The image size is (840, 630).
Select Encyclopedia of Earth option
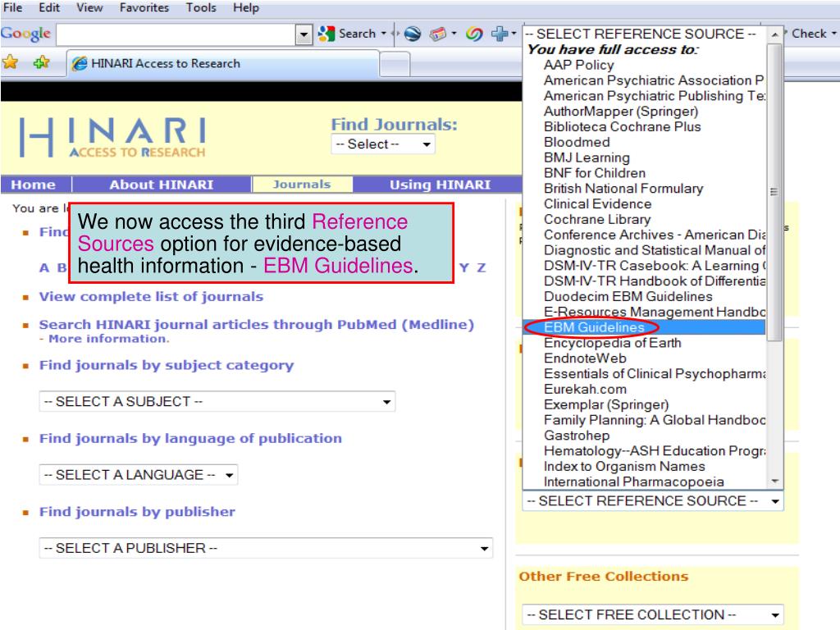tap(644, 343)
